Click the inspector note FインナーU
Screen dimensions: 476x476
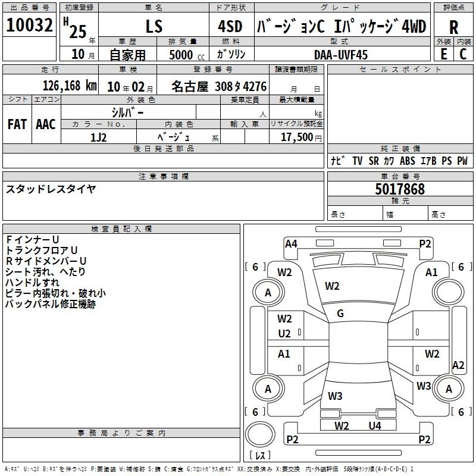[x=32, y=240]
